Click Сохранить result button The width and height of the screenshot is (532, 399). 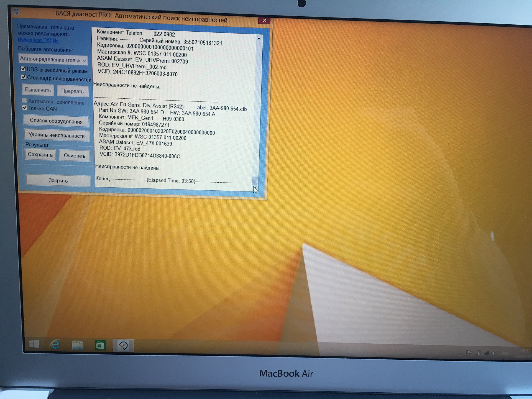pos(40,155)
